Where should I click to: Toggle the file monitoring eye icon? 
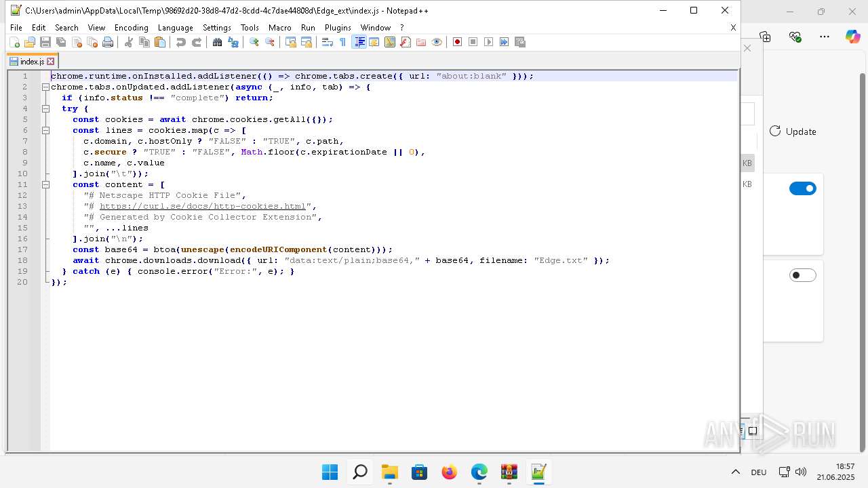coord(437,42)
